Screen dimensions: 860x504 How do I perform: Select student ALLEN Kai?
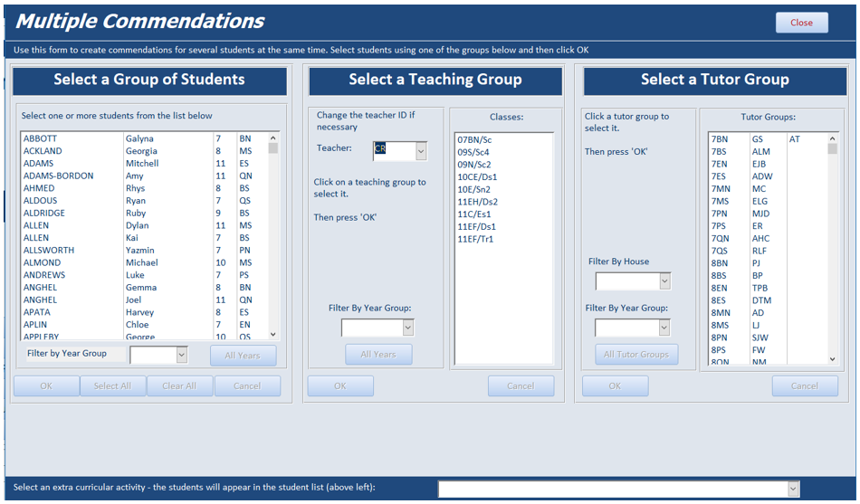144,238
